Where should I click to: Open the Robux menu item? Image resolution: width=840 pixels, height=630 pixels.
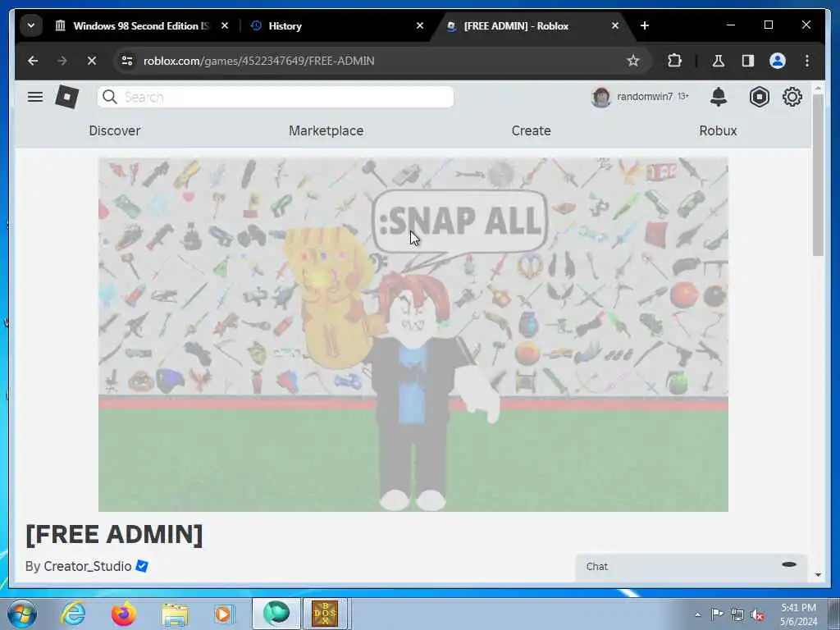coord(718,130)
